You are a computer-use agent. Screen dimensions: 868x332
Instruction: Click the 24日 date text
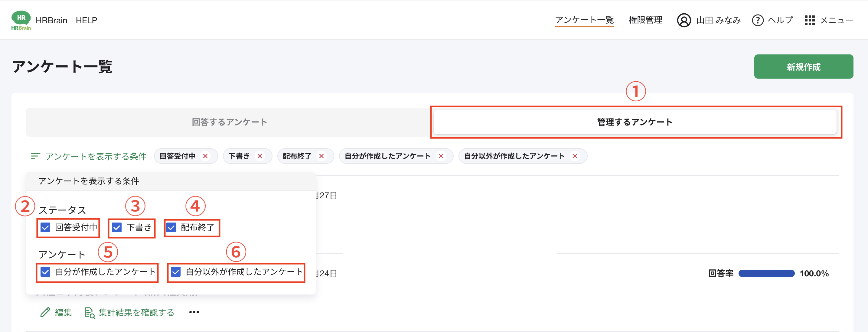point(328,273)
